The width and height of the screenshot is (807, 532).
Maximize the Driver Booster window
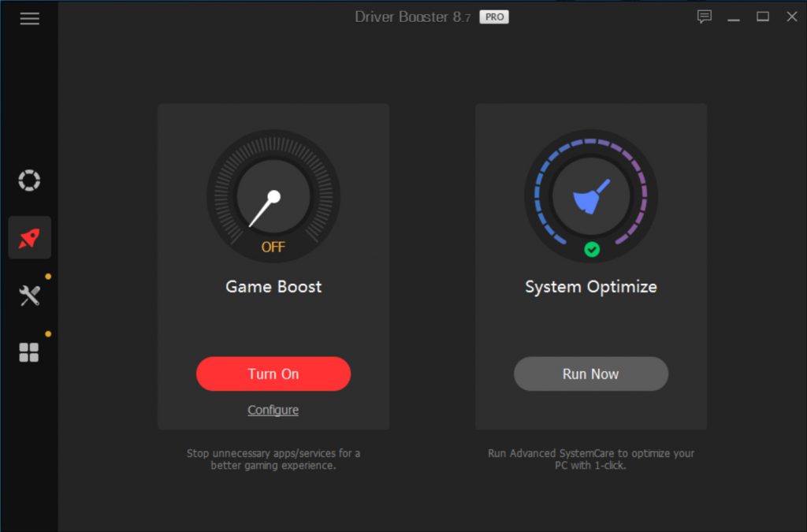763,17
